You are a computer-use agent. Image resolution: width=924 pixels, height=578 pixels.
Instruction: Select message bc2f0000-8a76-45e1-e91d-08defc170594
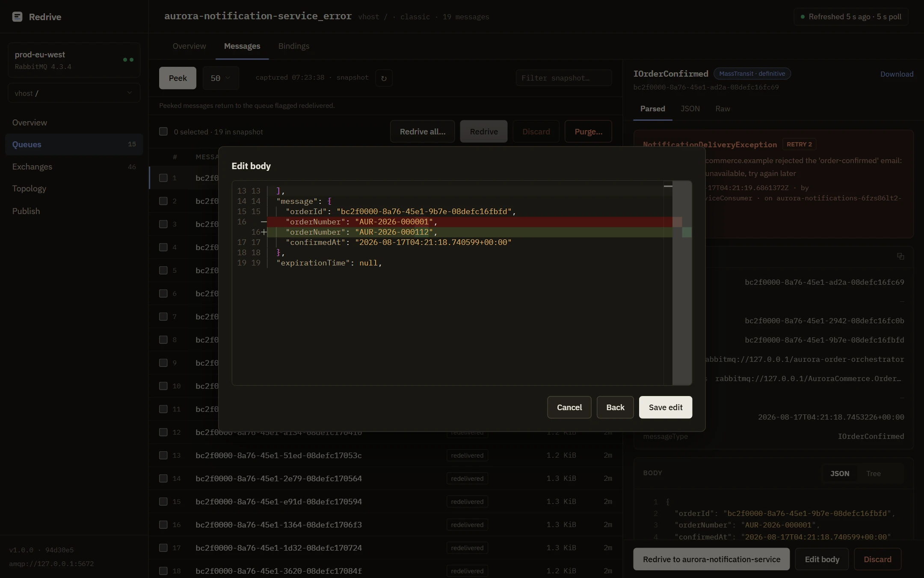tap(278, 501)
